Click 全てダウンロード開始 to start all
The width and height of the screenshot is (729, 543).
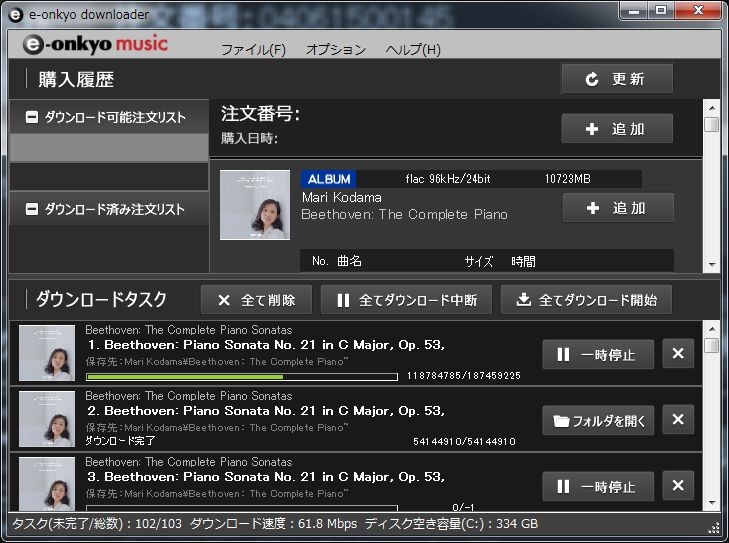pos(586,300)
